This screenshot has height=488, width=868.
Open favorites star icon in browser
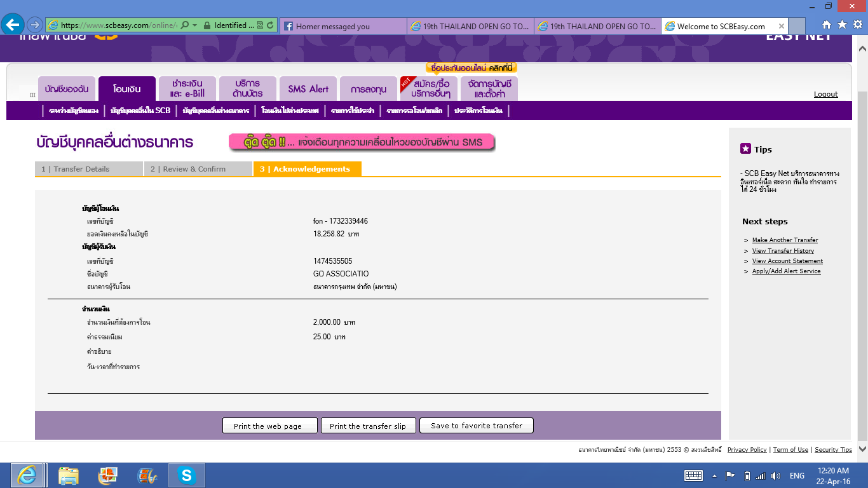tap(842, 25)
